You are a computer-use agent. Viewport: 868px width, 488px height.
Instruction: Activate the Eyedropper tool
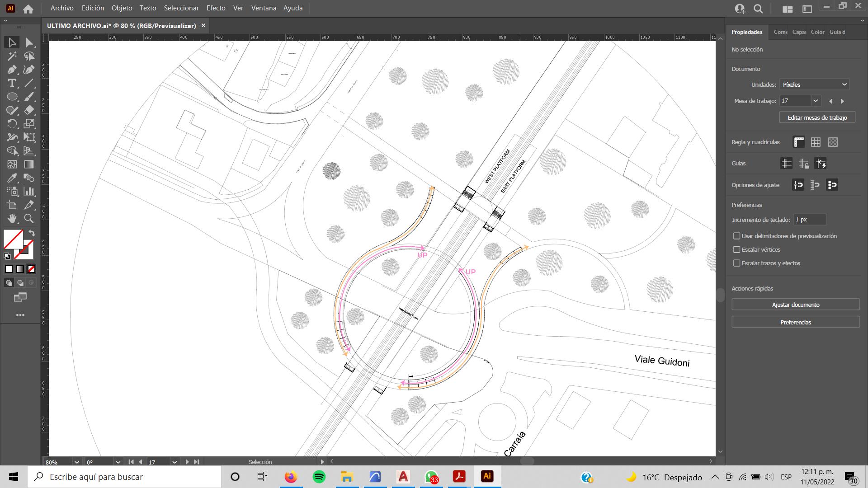12,178
